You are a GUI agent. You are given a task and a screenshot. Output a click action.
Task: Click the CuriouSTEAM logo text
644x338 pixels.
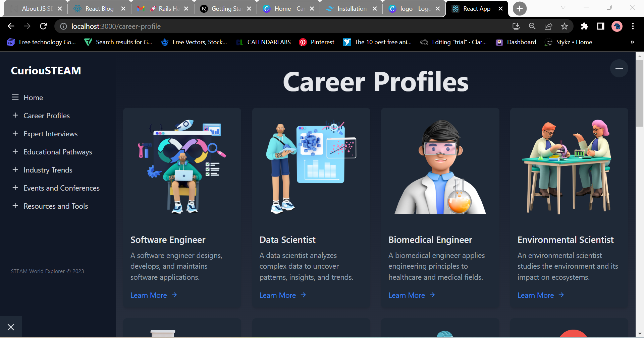(x=46, y=71)
